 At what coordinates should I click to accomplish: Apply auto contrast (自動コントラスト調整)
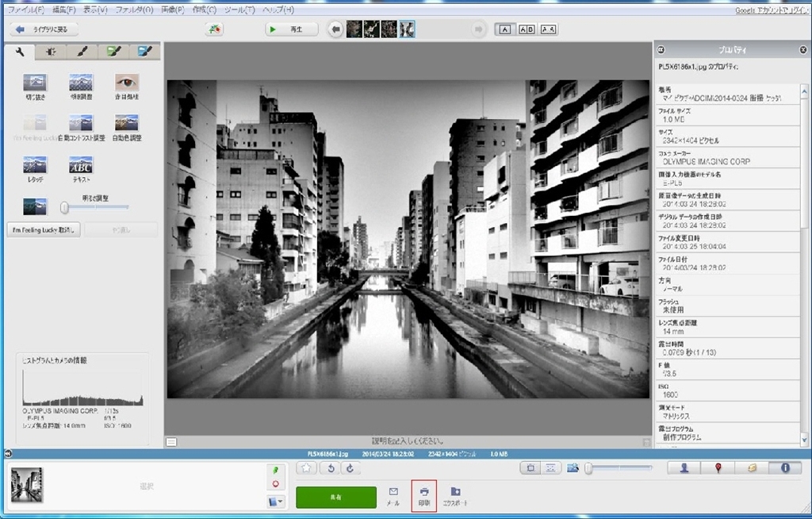click(81, 123)
